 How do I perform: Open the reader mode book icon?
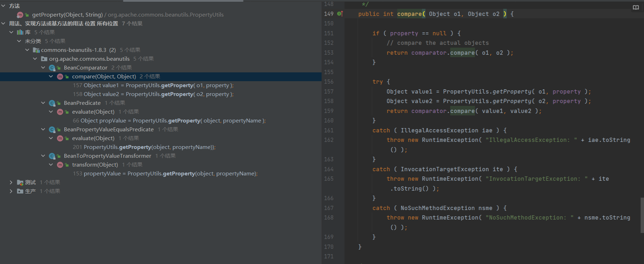point(636,7)
